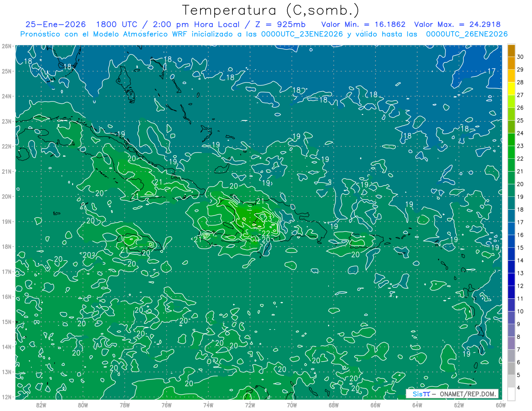This screenshot has height=411, width=532.
Task: Click the "22" contour label over Hispaniola
Action: tap(266, 233)
